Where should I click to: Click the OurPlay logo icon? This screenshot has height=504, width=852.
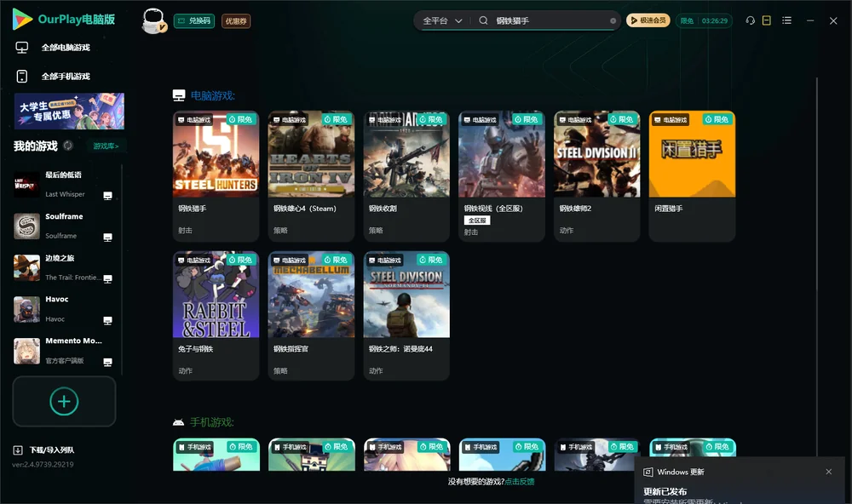pos(22,20)
